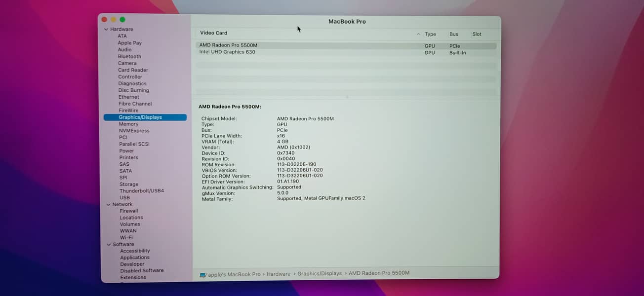Screen dimensions: 644x296
Task: Select Applications under Software
Action: pos(134,258)
